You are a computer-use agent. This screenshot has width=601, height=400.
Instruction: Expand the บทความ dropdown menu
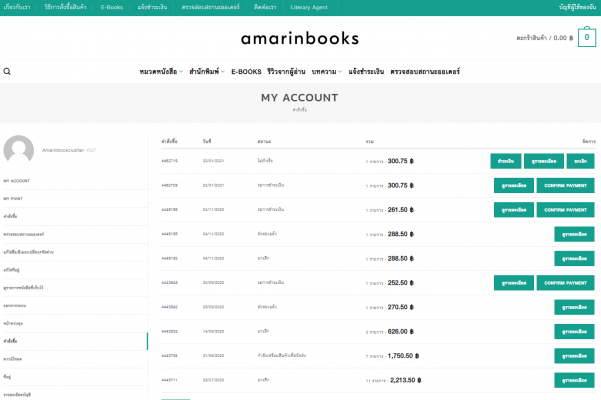click(x=326, y=72)
